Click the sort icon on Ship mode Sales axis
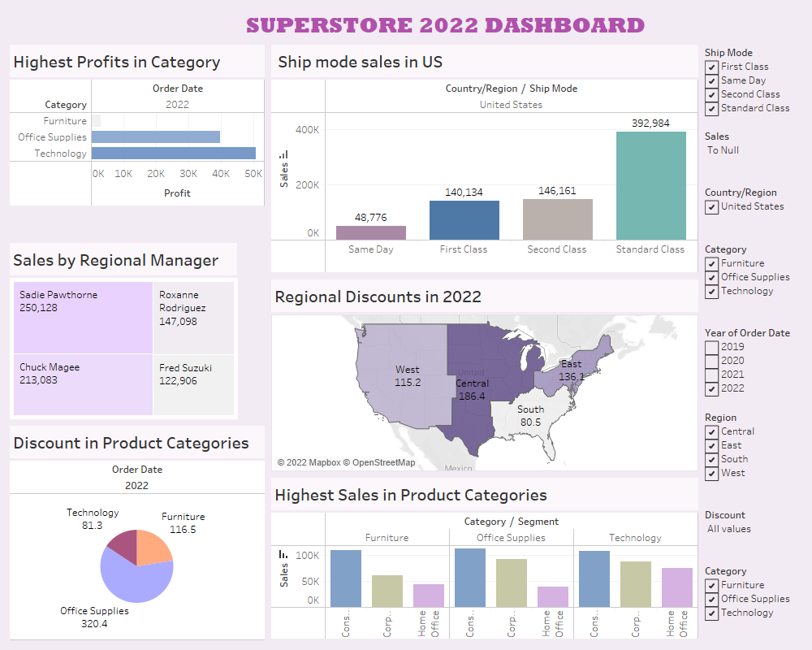812x650 pixels. click(283, 154)
